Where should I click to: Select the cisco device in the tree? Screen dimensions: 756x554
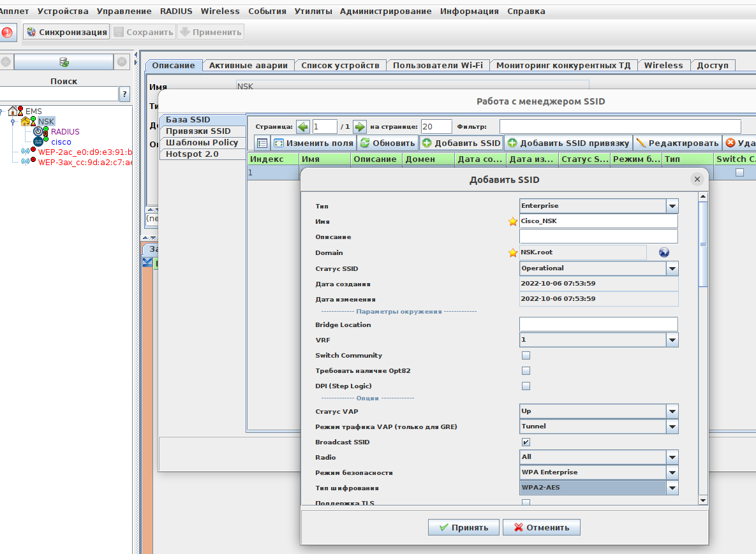coord(61,142)
